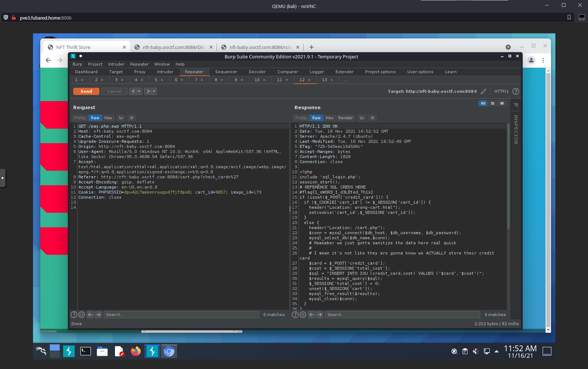This screenshot has width=588, height=369.
Task: Go to next request in history
Action: (x=148, y=91)
